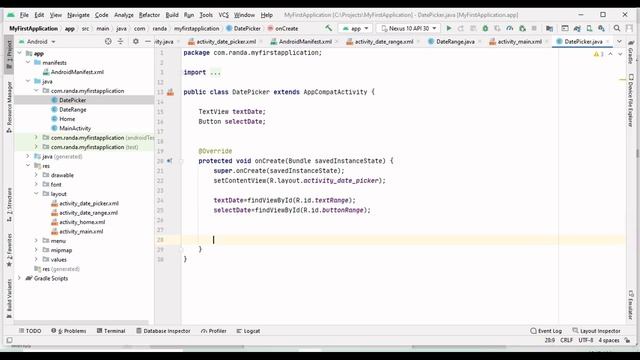Click the Stop icon in the toolbar
Image resolution: width=640 pixels, height=360 pixels.
pos(534,28)
